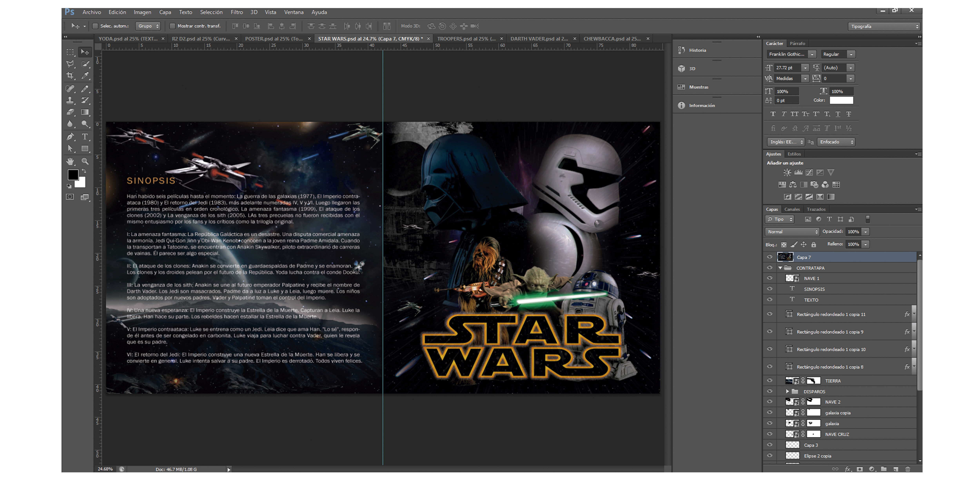
Task: Select the Hand tool
Action: [70, 161]
